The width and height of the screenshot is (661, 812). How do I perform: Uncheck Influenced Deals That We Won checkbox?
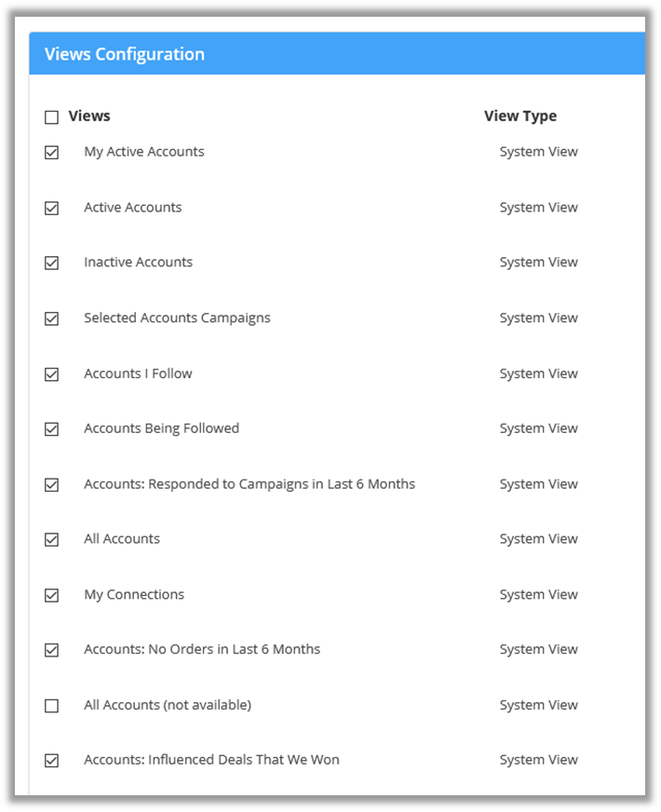[x=51, y=761]
